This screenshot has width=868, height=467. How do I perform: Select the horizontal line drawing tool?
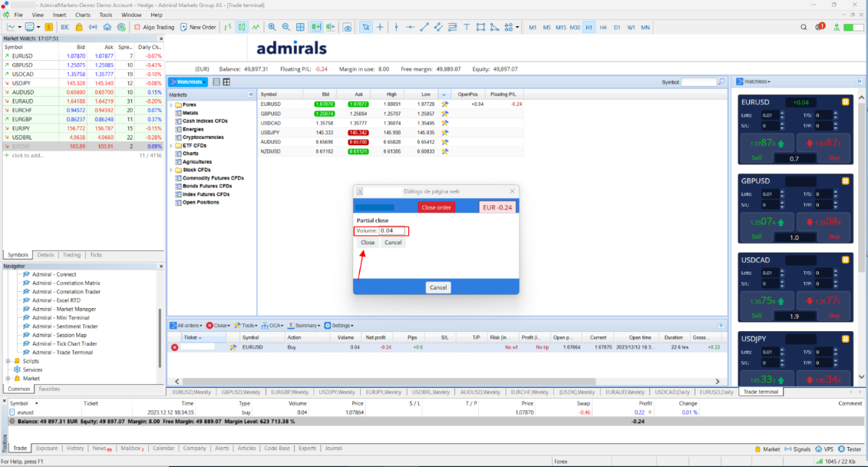pyautogui.click(x=410, y=27)
